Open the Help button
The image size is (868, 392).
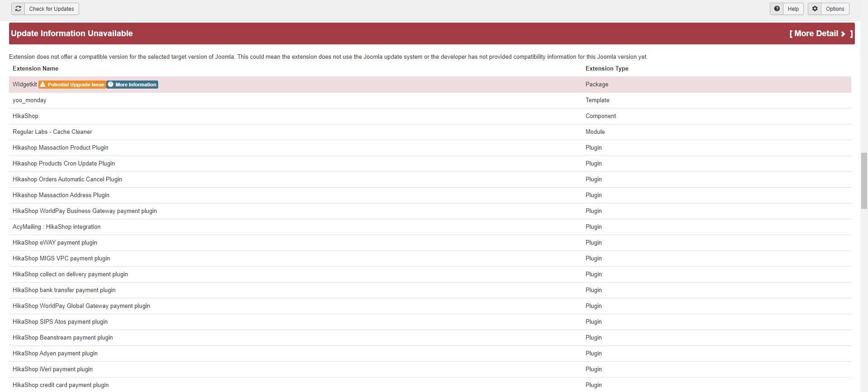pyautogui.click(x=787, y=9)
